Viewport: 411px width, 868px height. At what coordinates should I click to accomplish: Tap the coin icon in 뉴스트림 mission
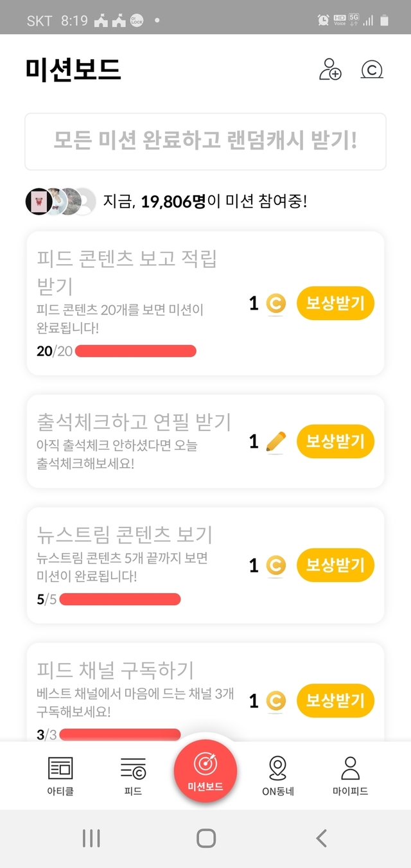pos(275,565)
